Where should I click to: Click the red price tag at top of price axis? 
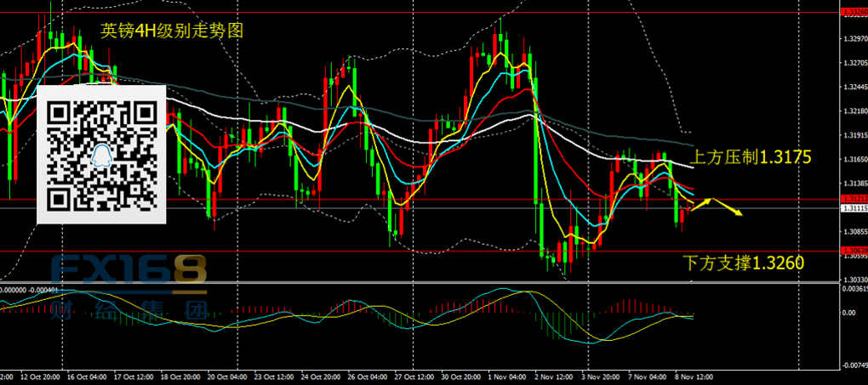853,12
